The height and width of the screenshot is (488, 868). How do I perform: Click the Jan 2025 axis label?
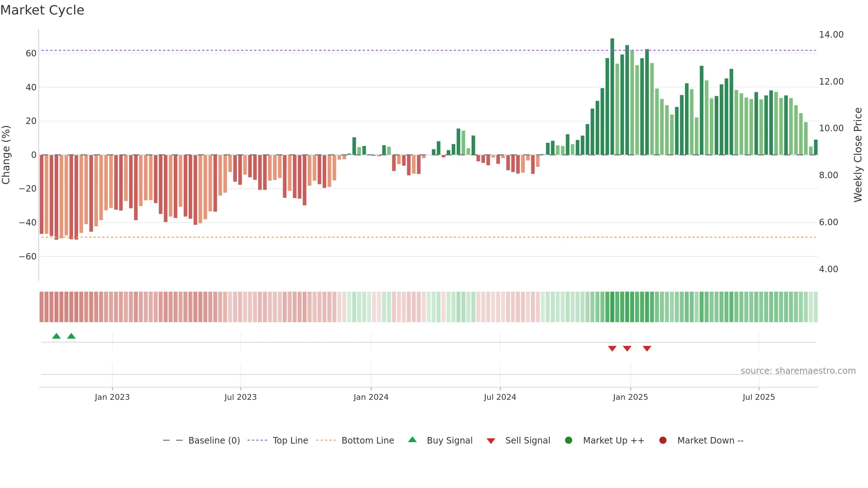[630, 397]
